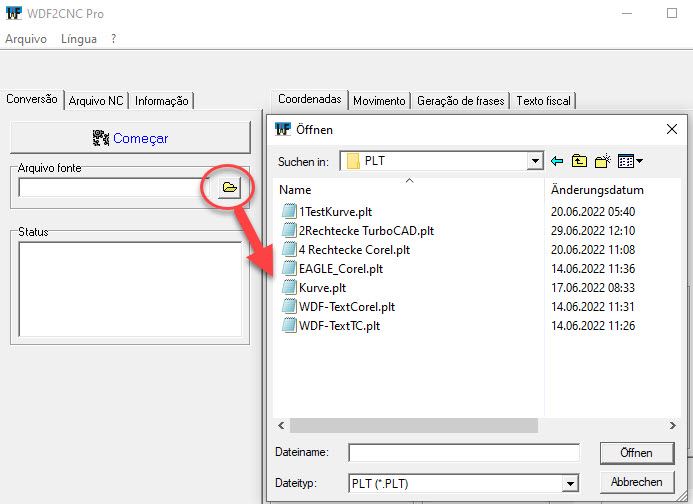Click the Dateiname input field

464,453
